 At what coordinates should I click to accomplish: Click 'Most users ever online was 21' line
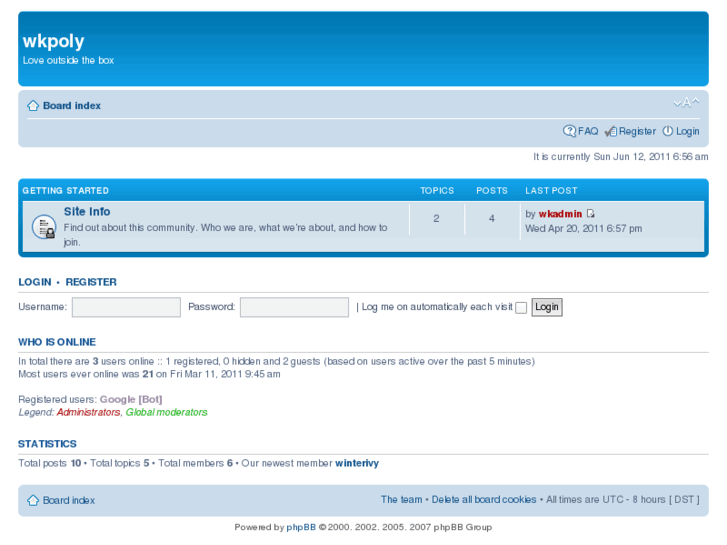149,374
